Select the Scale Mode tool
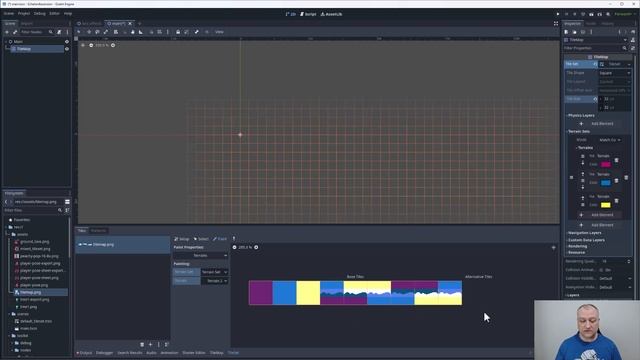The image size is (640, 360). [x=106, y=32]
